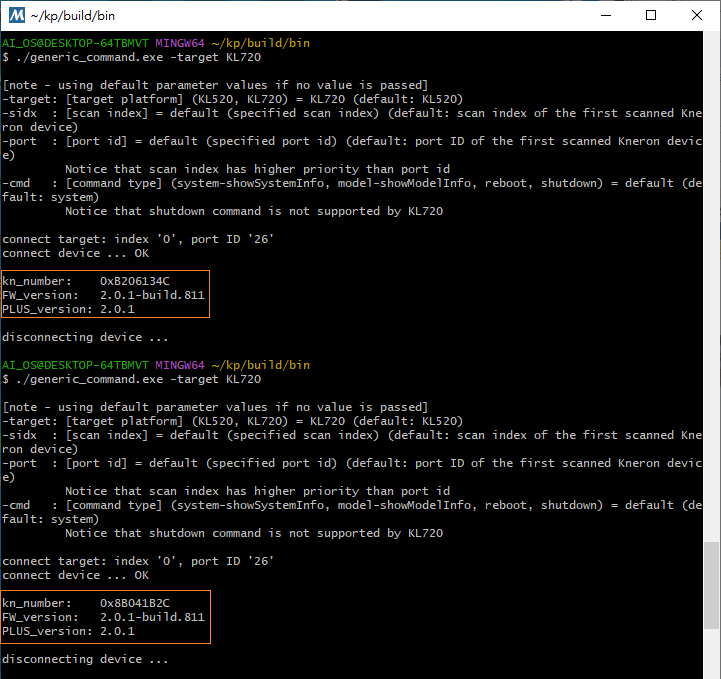Click second MINGW64 prompt label
The height and width of the screenshot is (679, 721).
tap(180, 365)
